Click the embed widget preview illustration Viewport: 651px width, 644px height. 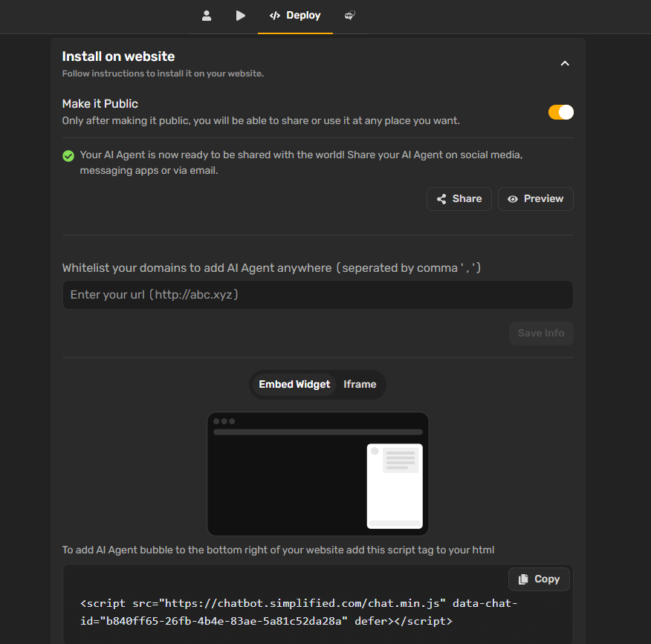(318, 473)
